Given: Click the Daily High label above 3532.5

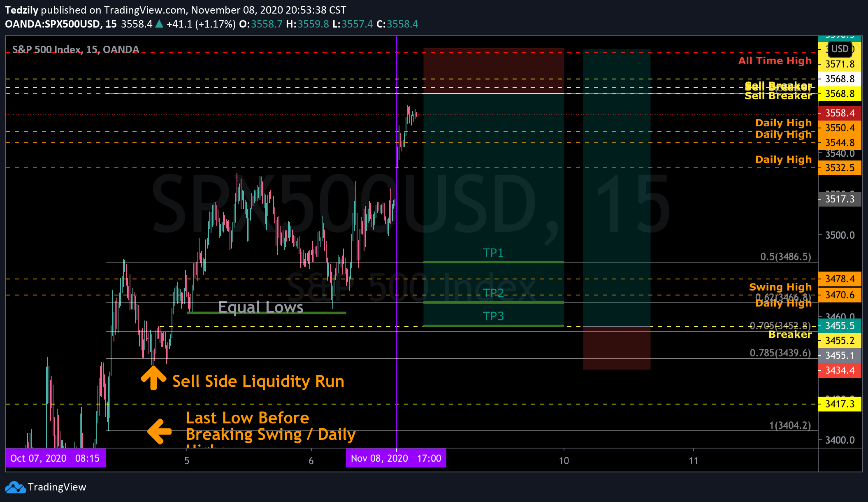Looking at the screenshot, I should pos(783,159).
